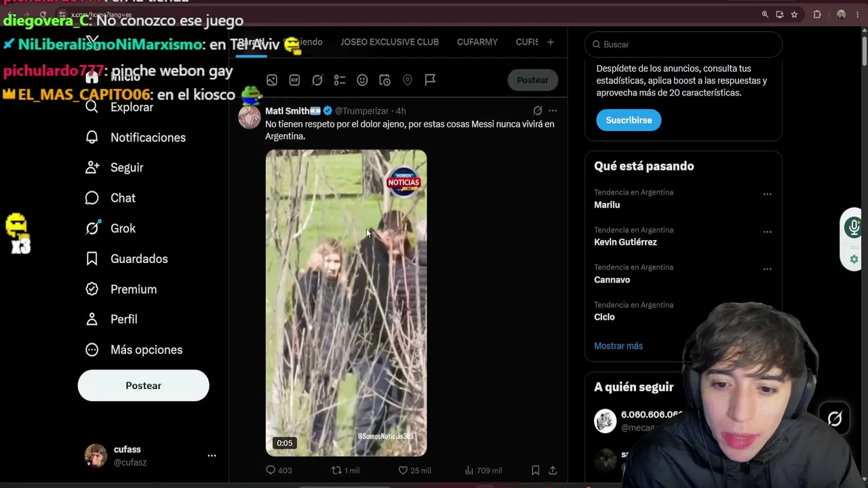Screen dimensions: 868x488
Task: Open the floating Grok button
Action: click(835, 419)
